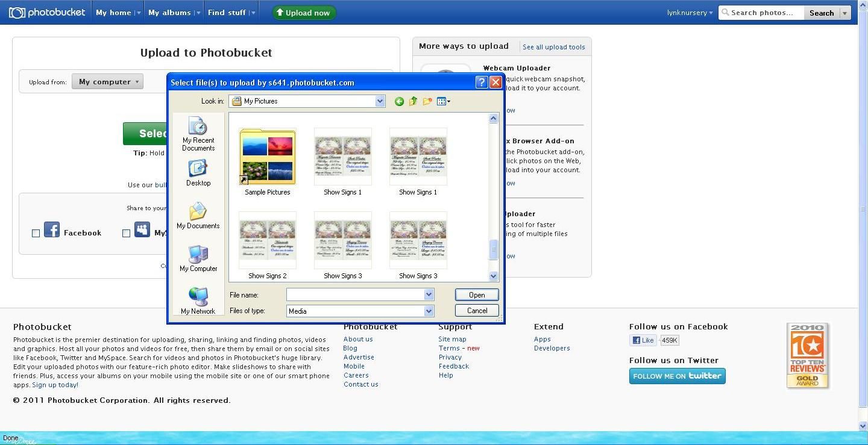This screenshot has height=445, width=868.
Task: Click the Photobucket logo
Action: click(47, 12)
